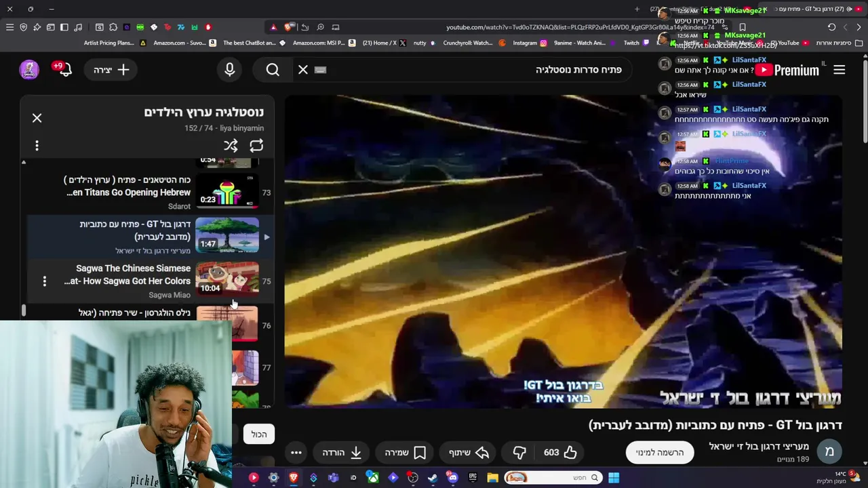
Task: Click the playlist panel scrollbar thumb
Action: click(x=23, y=310)
